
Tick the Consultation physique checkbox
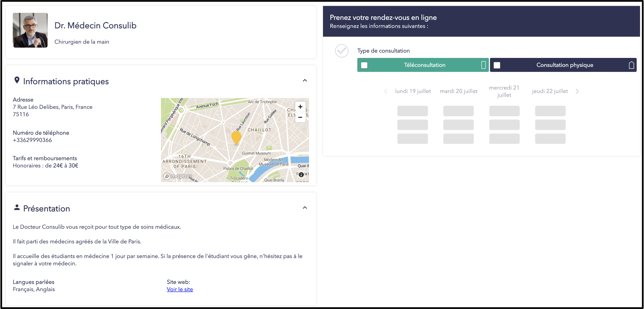click(x=497, y=65)
